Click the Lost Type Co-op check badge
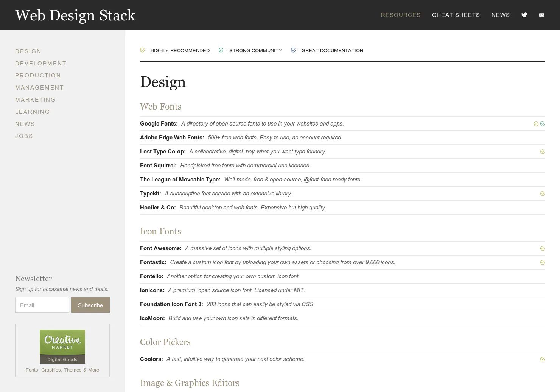Viewport: 560px width, 392px height. (x=543, y=152)
